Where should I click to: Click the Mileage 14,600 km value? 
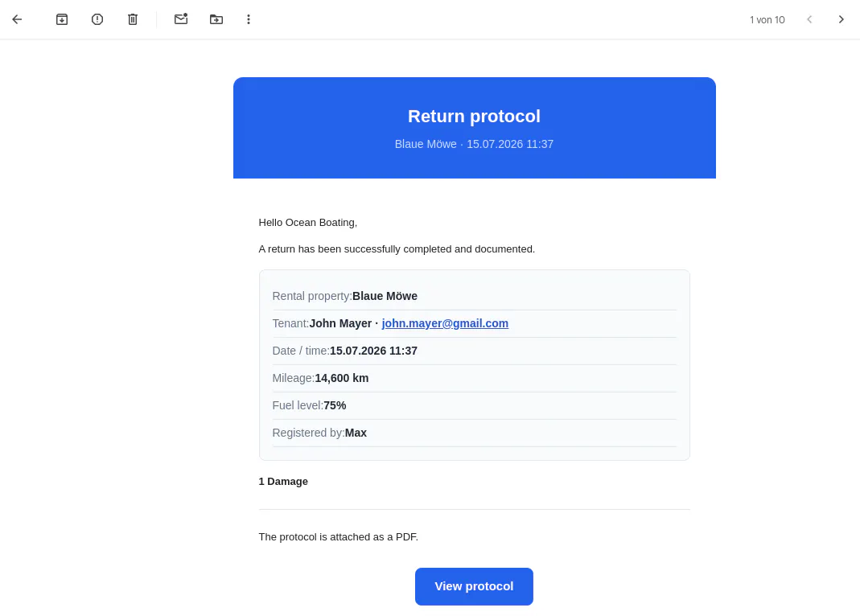tap(342, 378)
